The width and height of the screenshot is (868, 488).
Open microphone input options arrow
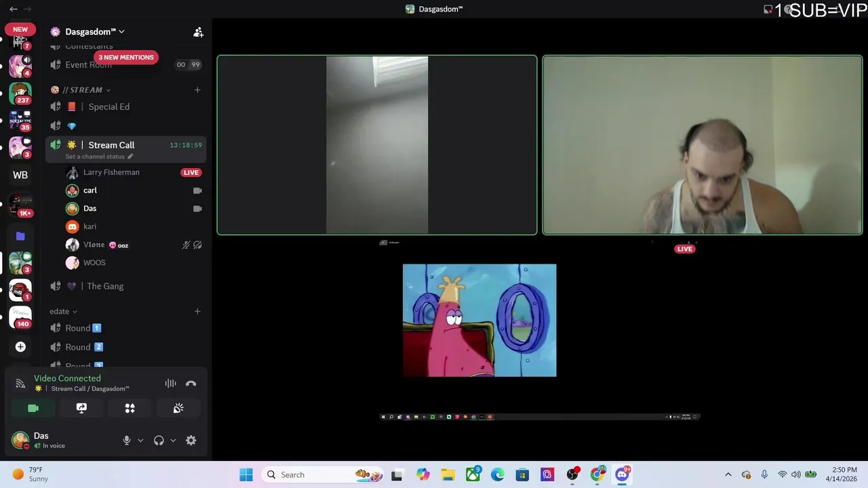coord(140,441)
